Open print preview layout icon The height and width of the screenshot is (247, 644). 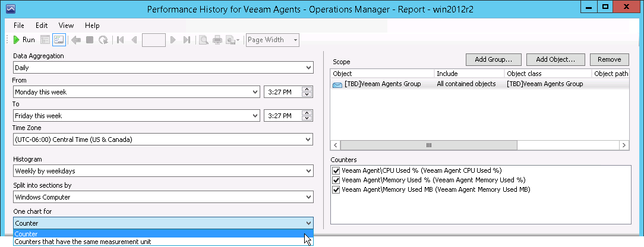point(203,40)
